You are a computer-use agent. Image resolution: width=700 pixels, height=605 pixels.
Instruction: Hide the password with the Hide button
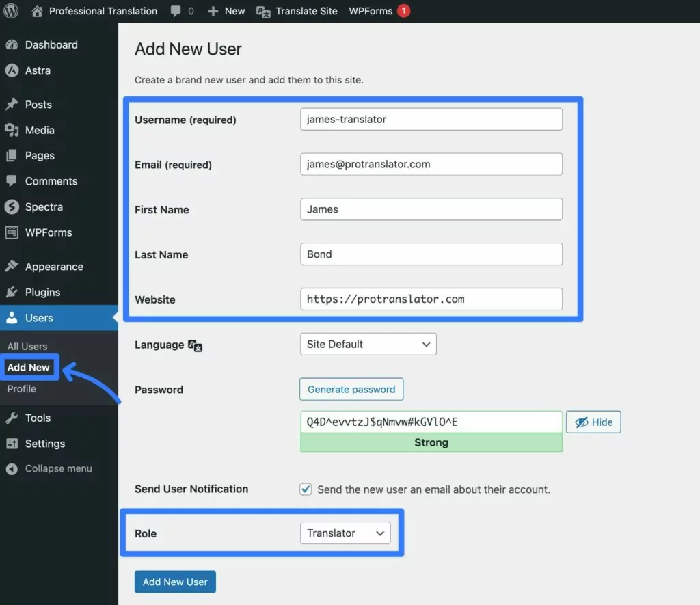593,422
